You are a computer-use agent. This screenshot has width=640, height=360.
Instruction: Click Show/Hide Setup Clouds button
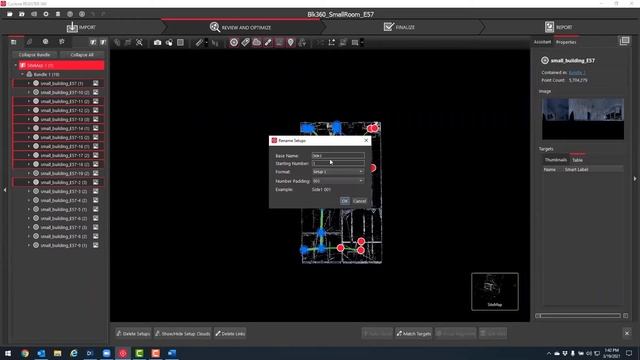[x=182, y=333]
